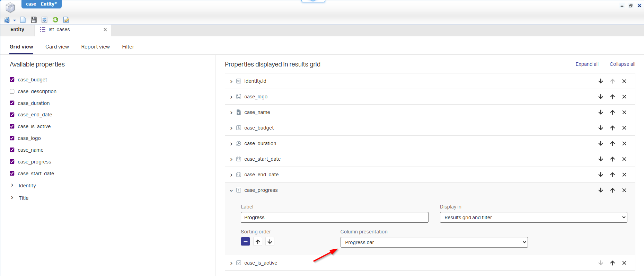Screen dimensions: 644x276
Task: Uncheck the case_budget property checkbox
Action: [x=12, y=80]
